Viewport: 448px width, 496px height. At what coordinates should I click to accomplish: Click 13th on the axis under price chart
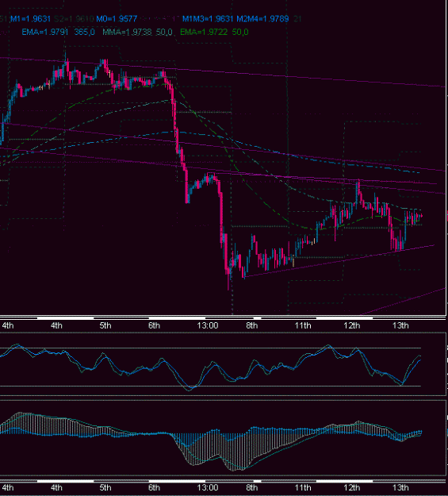click(400, 325)
